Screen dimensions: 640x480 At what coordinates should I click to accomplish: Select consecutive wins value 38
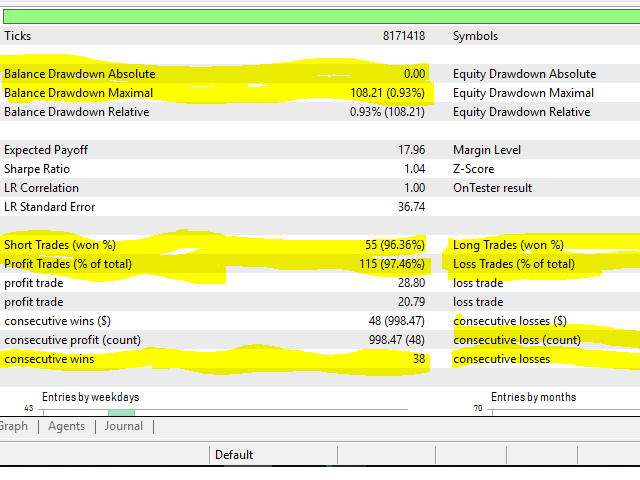419,359
